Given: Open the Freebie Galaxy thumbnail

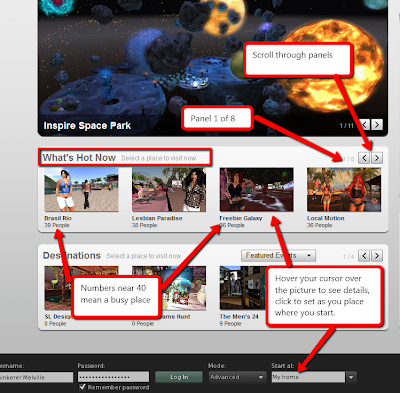Looking at the screenshot, I should coord(256,189).
